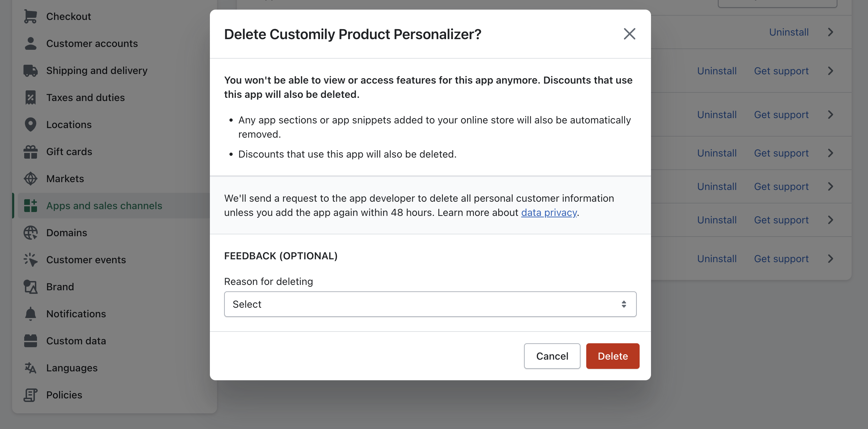Click the Languages translate icon
Viewport: 868px width, 429px height.
pos(31,368)
